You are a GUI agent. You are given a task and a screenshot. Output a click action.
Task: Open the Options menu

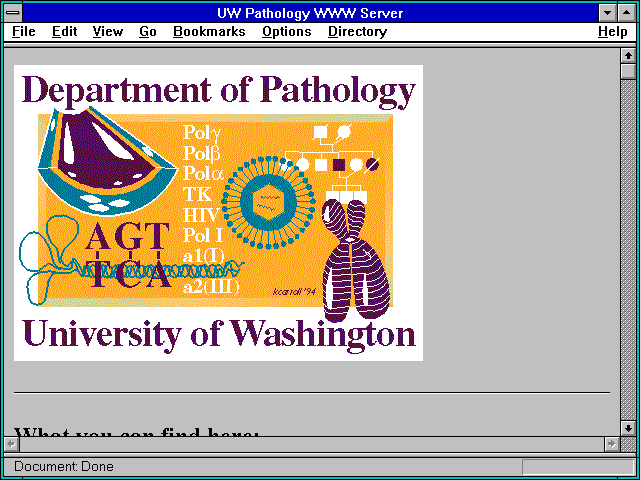(x=287, y=32)
